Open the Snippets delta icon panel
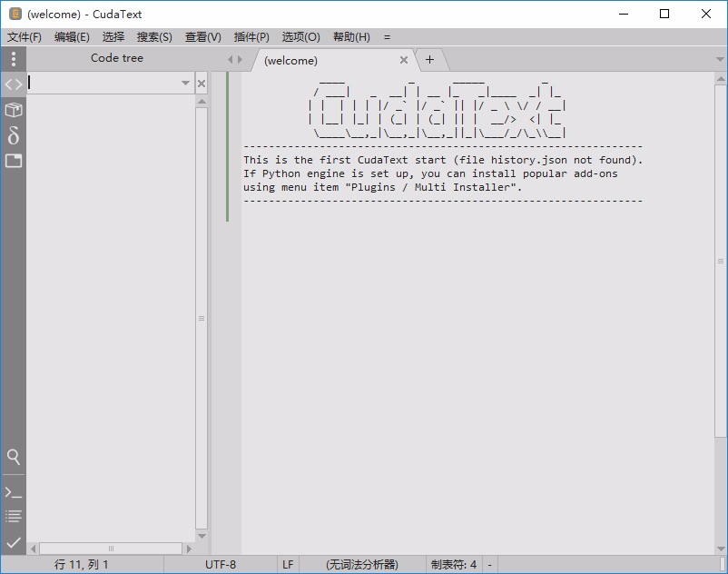The width and height of the screenshot is (728, 574). (14, 135)
